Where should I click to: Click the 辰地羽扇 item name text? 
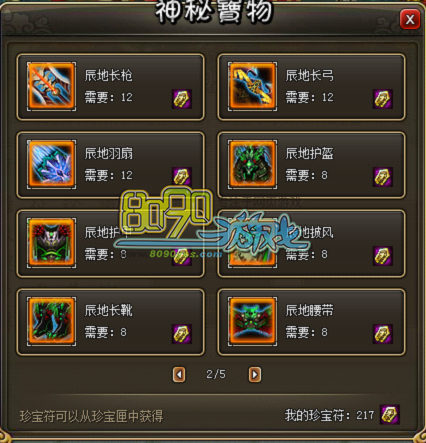[108, 154]
